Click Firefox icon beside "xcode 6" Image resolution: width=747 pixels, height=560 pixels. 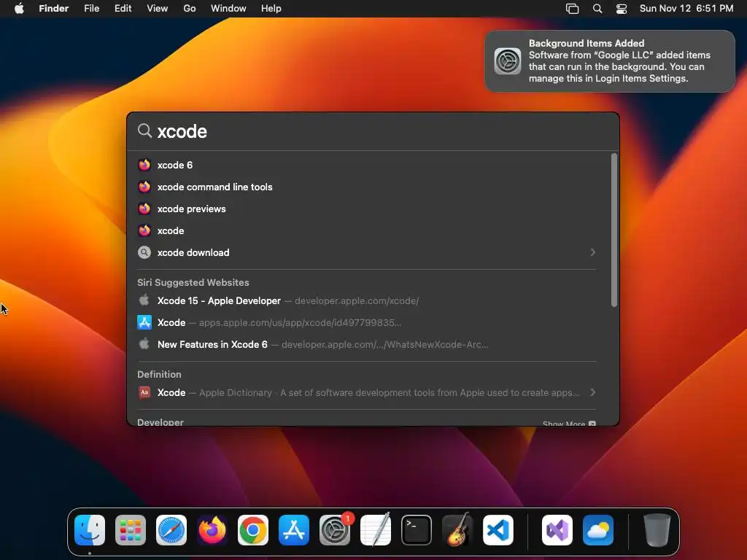tap(144, 165)
